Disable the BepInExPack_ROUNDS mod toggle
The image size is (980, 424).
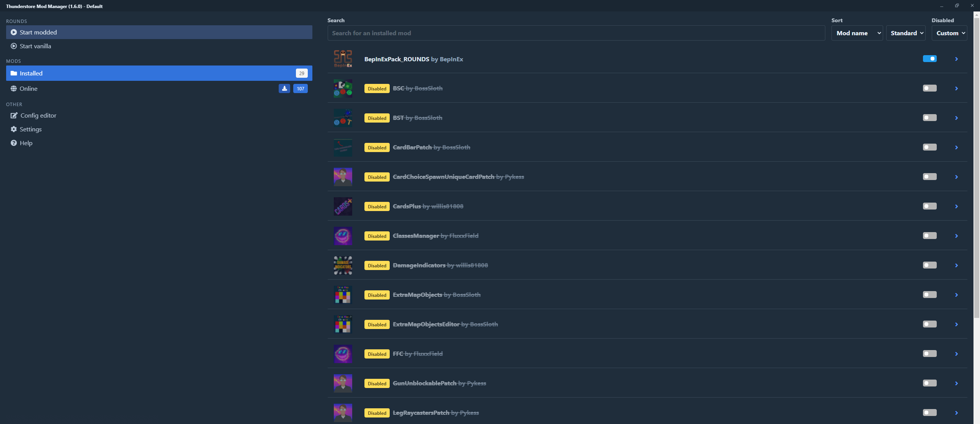point(929,59)
